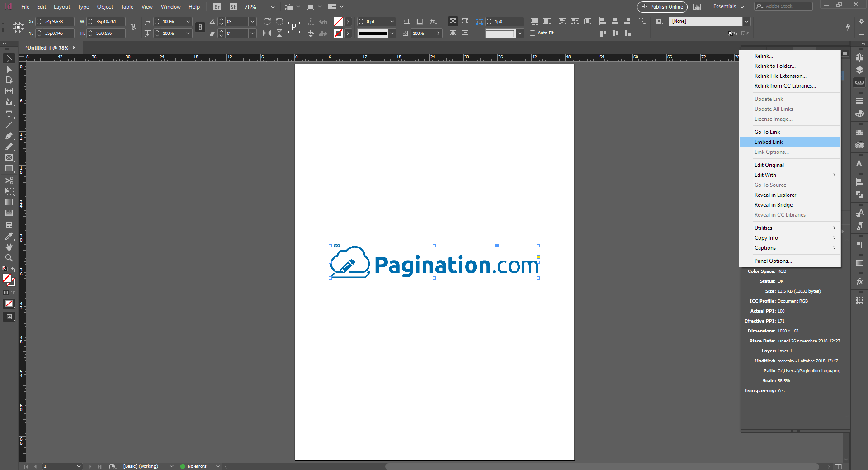Open the Links panel icon in the dock
Screen dimensions: 868x470
pos(859,83)
